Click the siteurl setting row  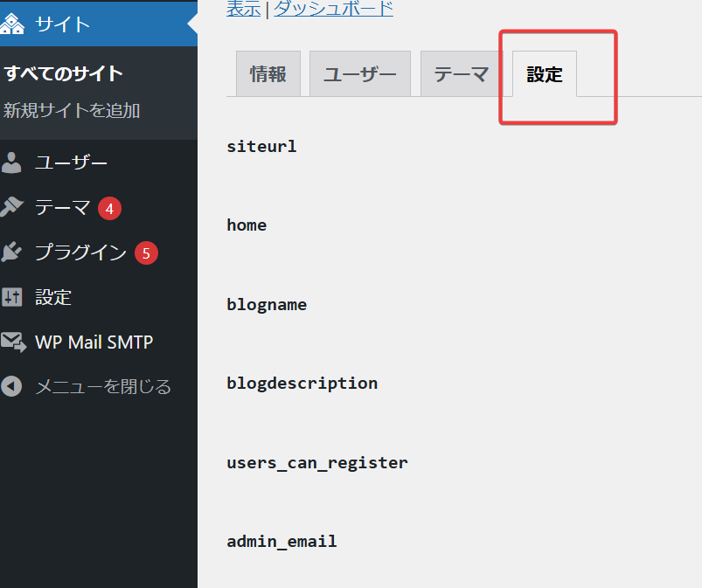[x=261, y=146]
